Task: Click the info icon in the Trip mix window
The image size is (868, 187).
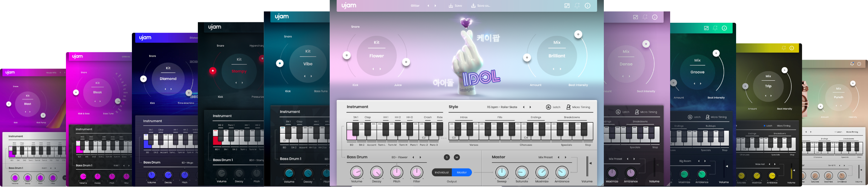Action: pos(792,48)
